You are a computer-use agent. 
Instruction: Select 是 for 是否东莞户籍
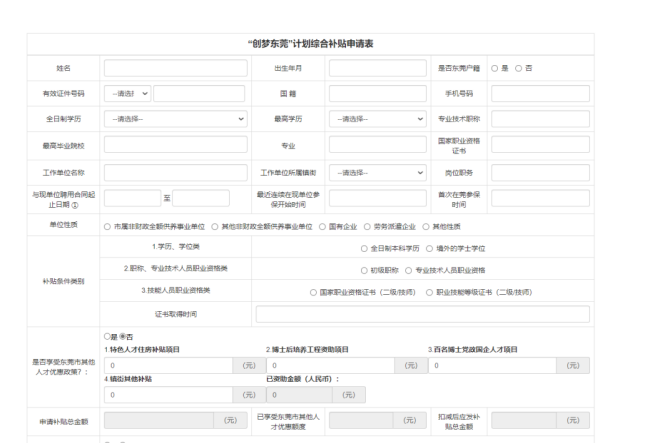[x=494, y=67]
